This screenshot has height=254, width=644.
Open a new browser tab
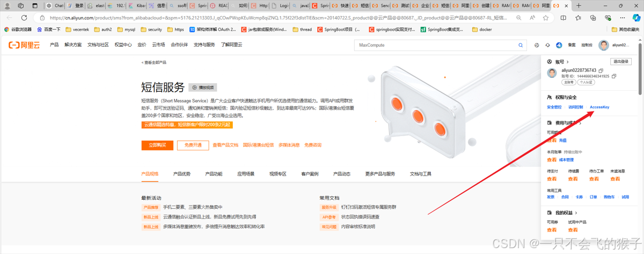[579, 5]
